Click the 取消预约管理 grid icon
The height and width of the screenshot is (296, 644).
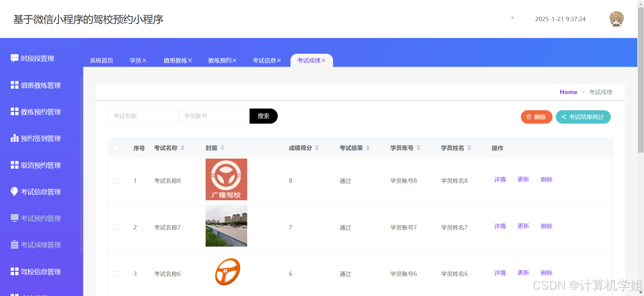tap(14, 165)
